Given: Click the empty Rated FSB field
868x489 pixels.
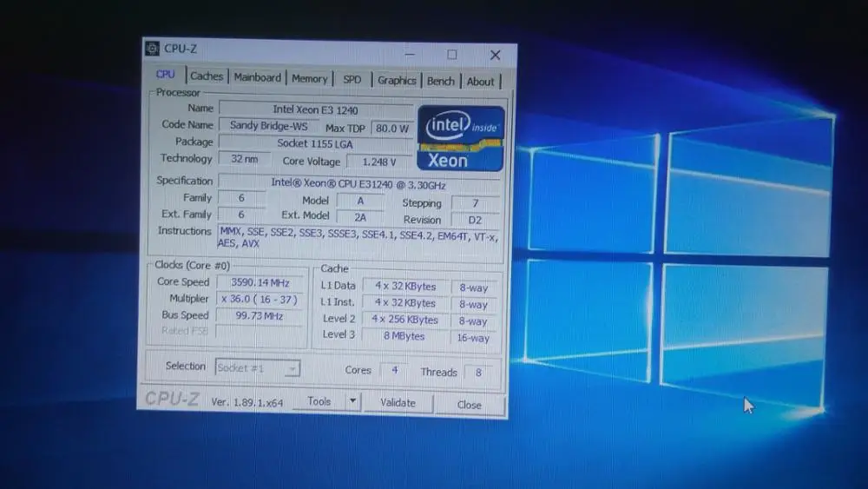Looking at the screenshot, I should coord(260,332).
